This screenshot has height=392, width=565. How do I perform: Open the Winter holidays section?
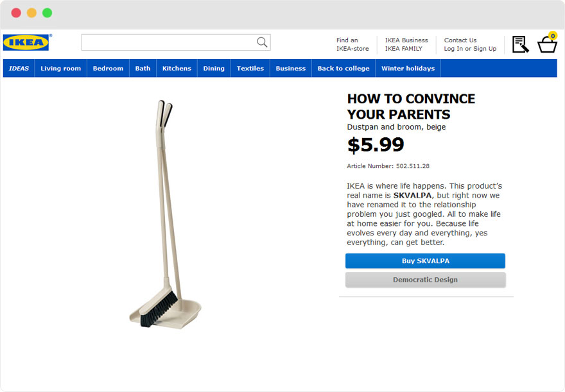(x=408, y=68)
